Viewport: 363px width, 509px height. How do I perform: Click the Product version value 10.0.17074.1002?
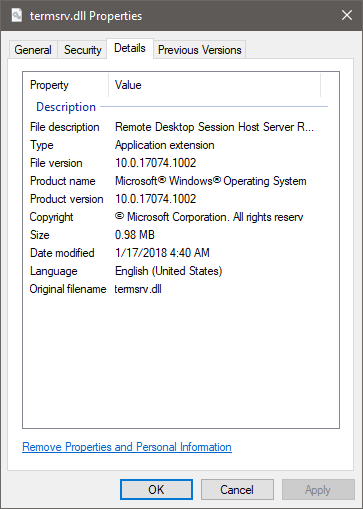[156, 199]
